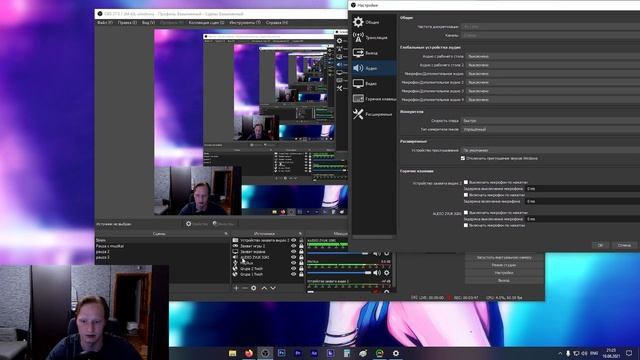The height and width of the screenshot is (360, 640).
Task: Open Mic/Aux mixer channel gear settings
Action: 387,272
